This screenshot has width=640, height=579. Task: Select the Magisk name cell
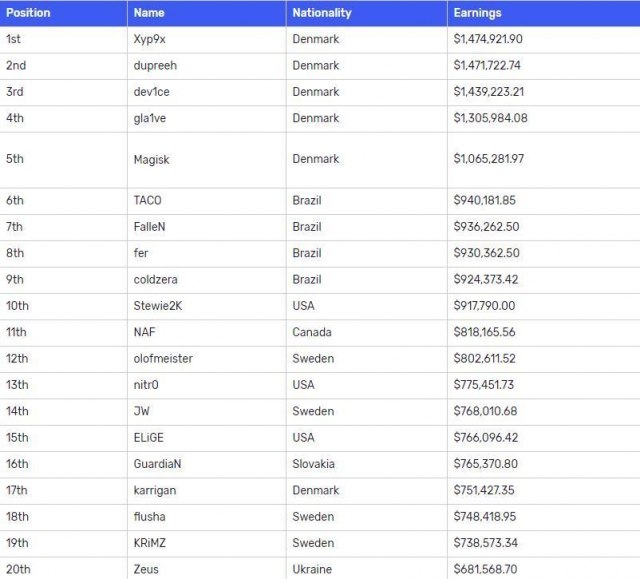pyautogui.click(x=152, y=159)
